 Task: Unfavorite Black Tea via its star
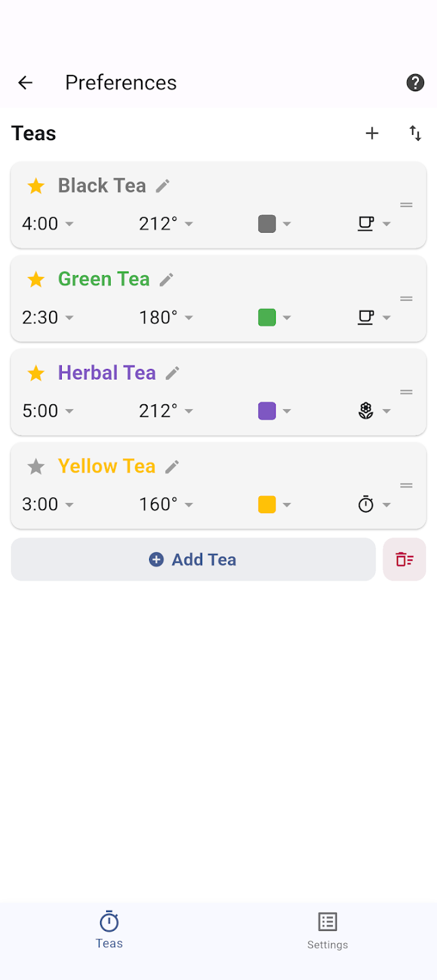tap(36, 186)
